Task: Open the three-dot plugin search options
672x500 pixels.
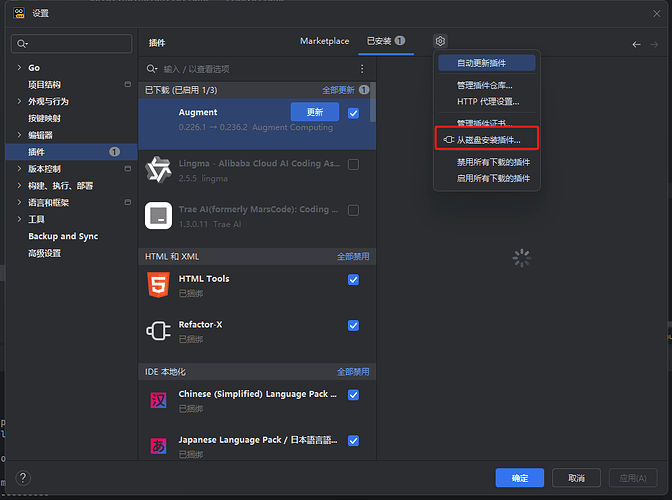Action: [x=362, y=69]
